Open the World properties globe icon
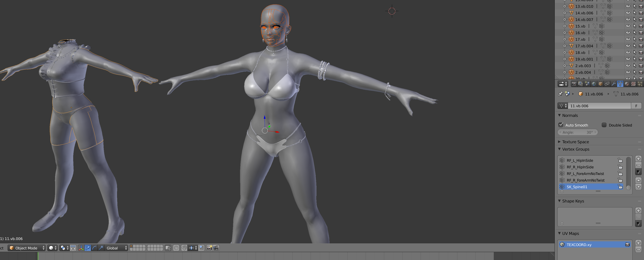The width and height of the screenshot is (644, 260). (594, 84)
